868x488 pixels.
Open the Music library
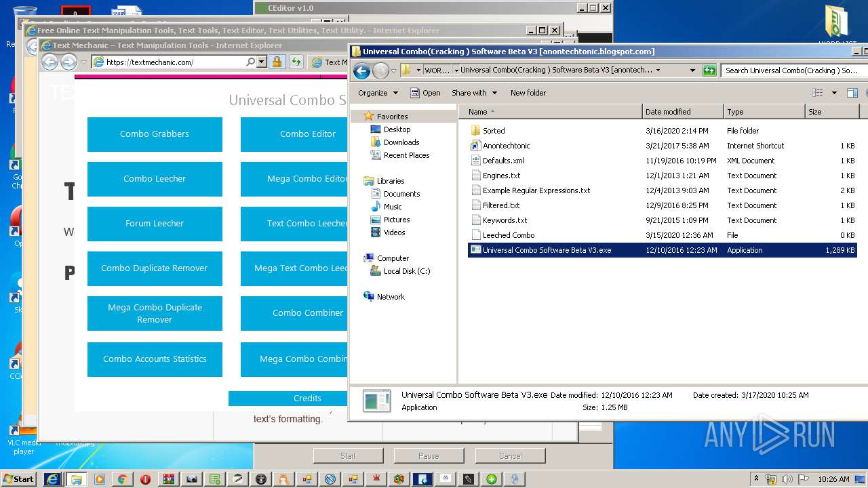[393, 207]
